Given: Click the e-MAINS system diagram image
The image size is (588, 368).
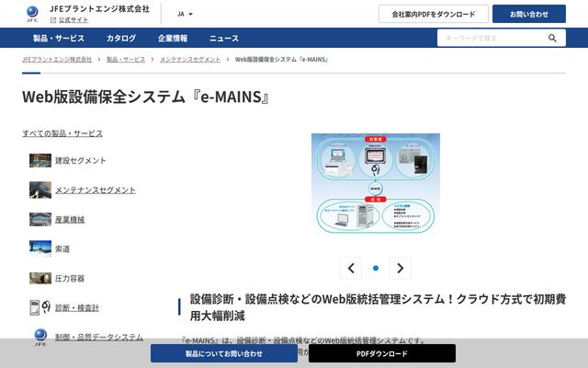Looking at the screenshot, I should coord(376,183).
